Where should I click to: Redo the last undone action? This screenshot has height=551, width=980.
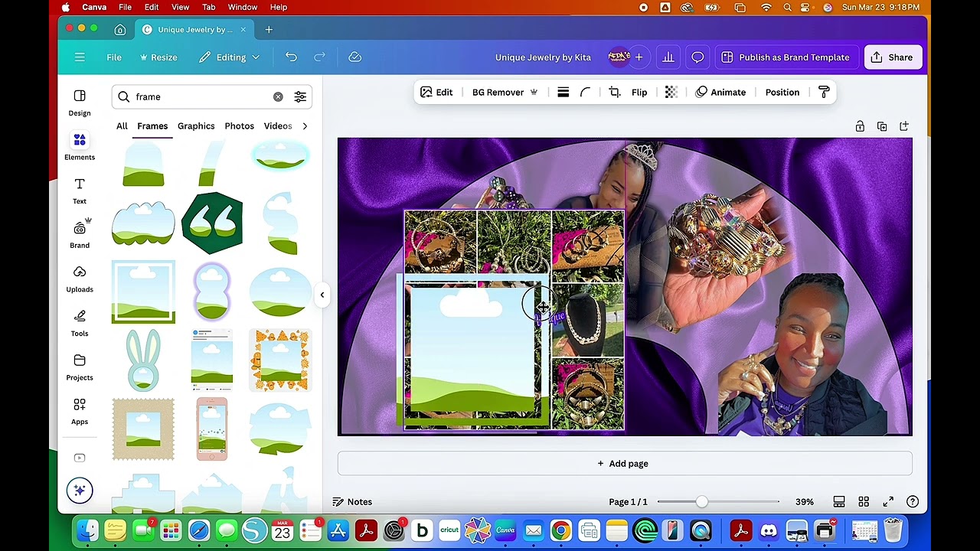pyautogui.click(x=320, y=57)
